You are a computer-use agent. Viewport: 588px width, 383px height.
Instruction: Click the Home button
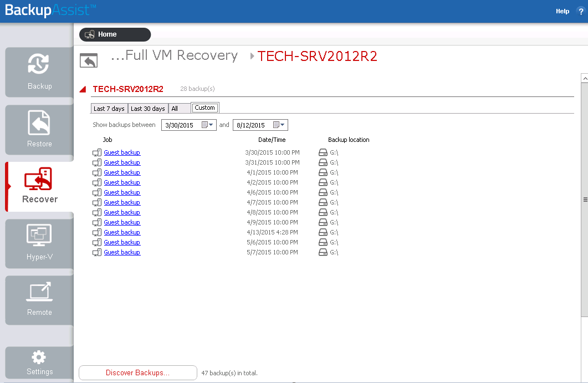(x=115, y=34)
